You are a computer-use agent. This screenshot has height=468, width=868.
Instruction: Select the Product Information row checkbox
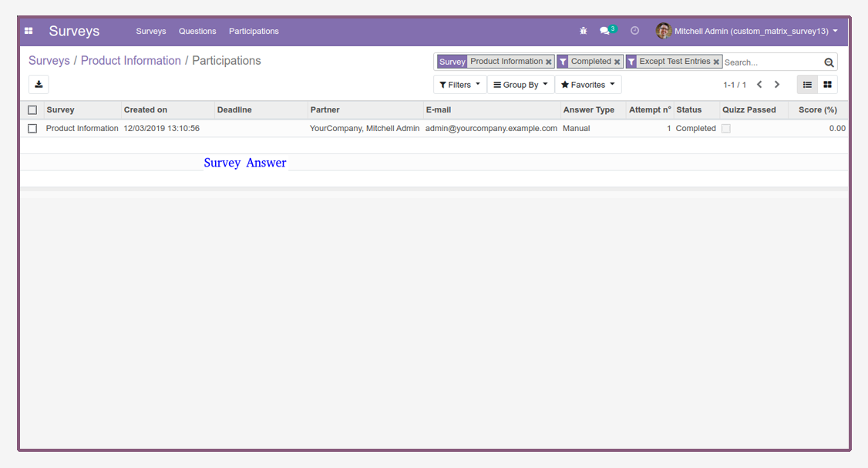[32, 129]
